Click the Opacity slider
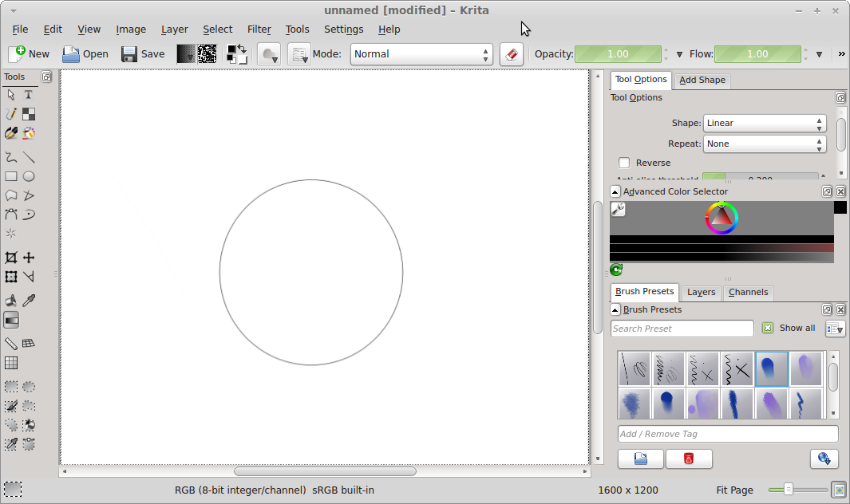Image resolution: width=850 pixels, height=504 pixels. coord(619,54)
